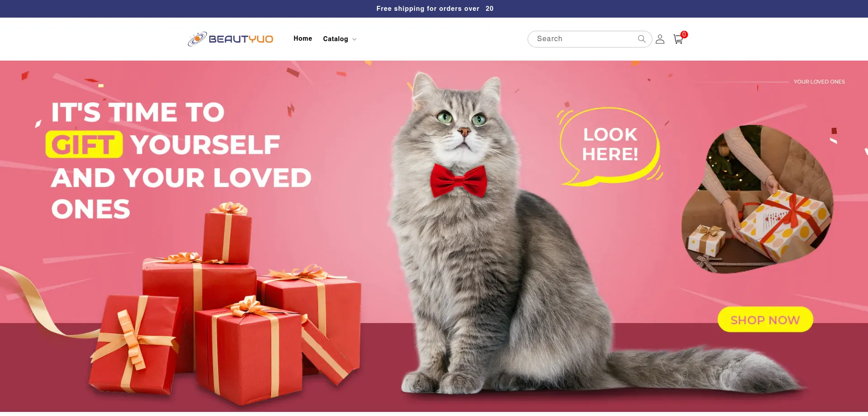
Task: Click the BEAUTYUO brand wordmark
Action: click(x=241, y=39)
